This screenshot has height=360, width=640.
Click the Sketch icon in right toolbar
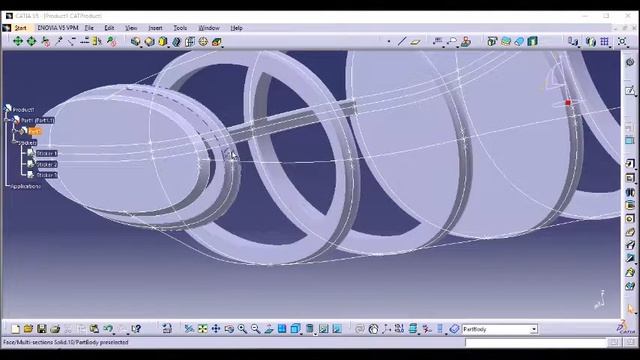(630, 90)
